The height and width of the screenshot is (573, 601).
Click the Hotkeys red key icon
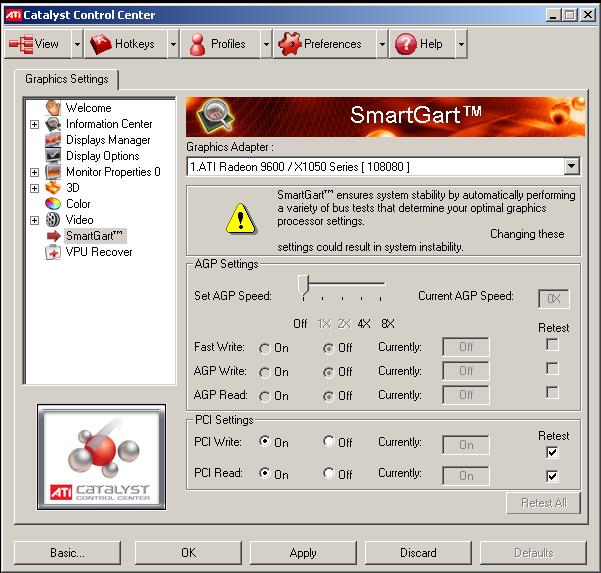100,44
